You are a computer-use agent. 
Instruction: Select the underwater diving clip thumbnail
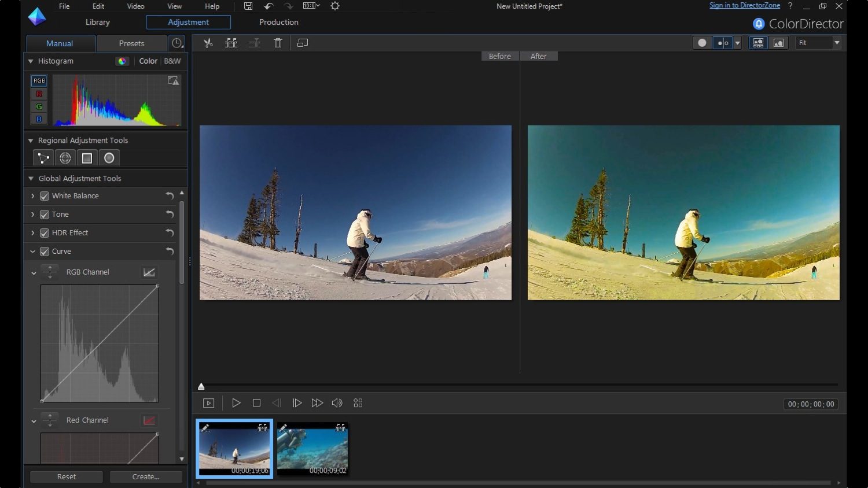point(312,449)
